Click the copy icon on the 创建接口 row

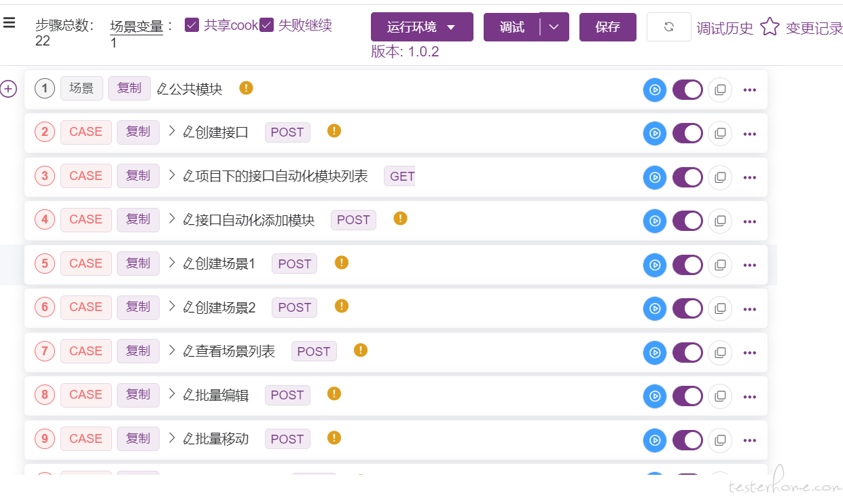(x=720, y=134)
